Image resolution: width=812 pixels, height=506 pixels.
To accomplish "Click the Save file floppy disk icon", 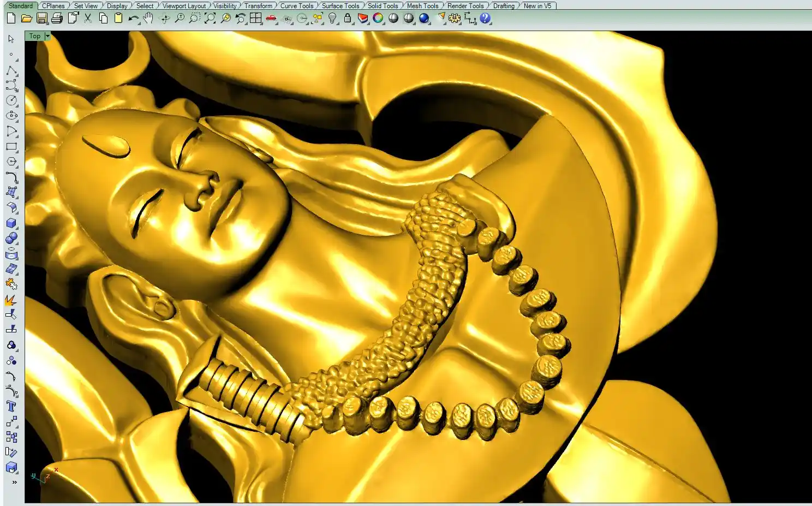I will pos(41,19).
